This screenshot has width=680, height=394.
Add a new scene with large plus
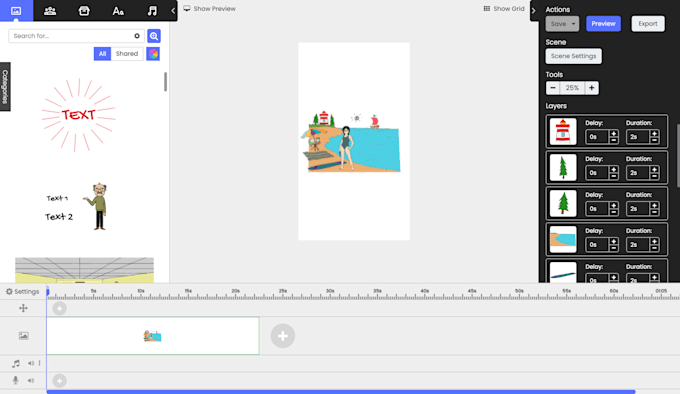(x=283, y=336)
